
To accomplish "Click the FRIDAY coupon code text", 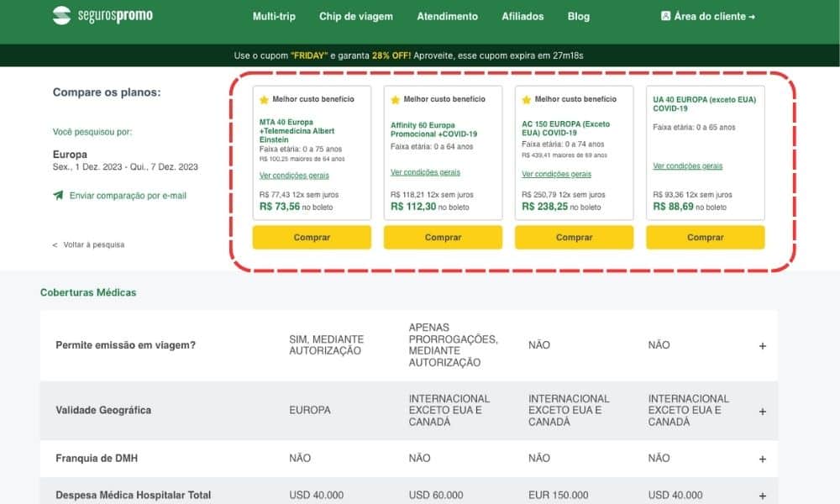I will (x=309, y=55).
